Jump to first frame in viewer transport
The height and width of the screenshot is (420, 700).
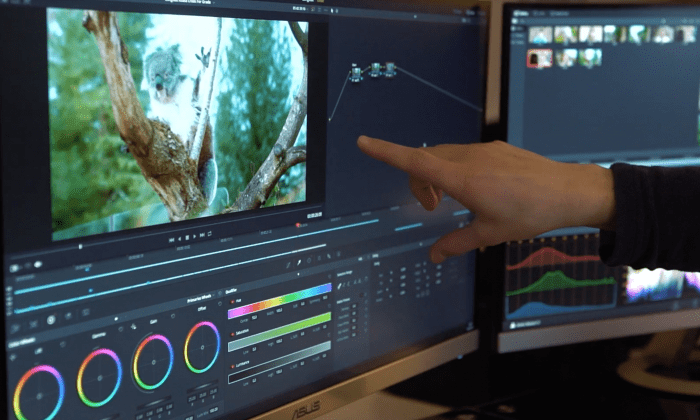coord(171,240)
